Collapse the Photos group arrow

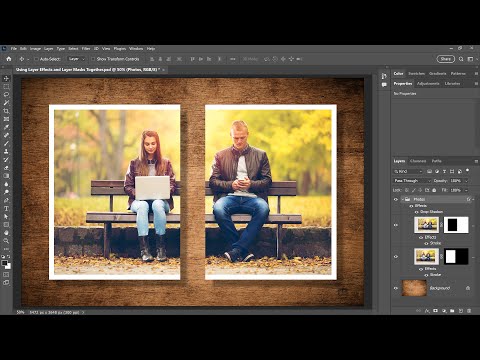tap(403, 199)
